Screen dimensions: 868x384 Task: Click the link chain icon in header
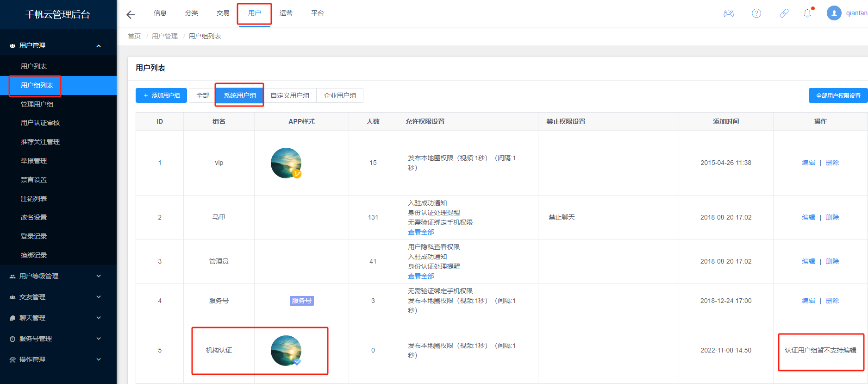pos(784,13)
